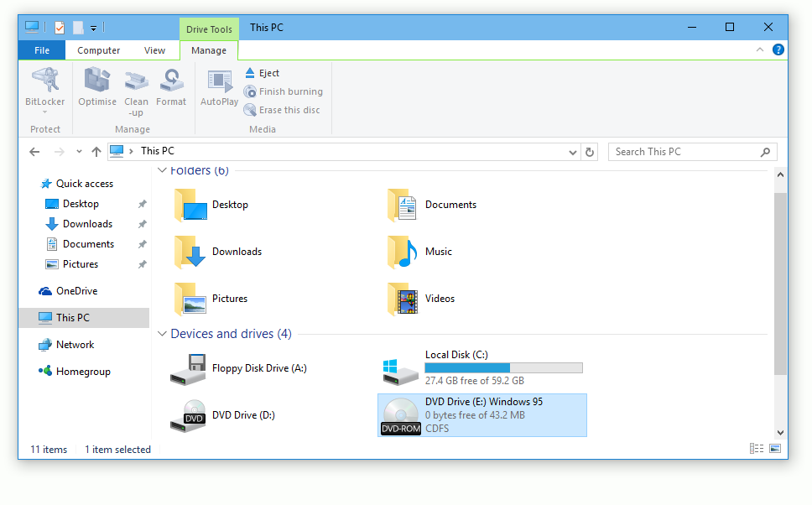The width and height of the screenshot is (812, 505).
Task: Click the vertical scrollbar thumb
Action: point(780,284)
